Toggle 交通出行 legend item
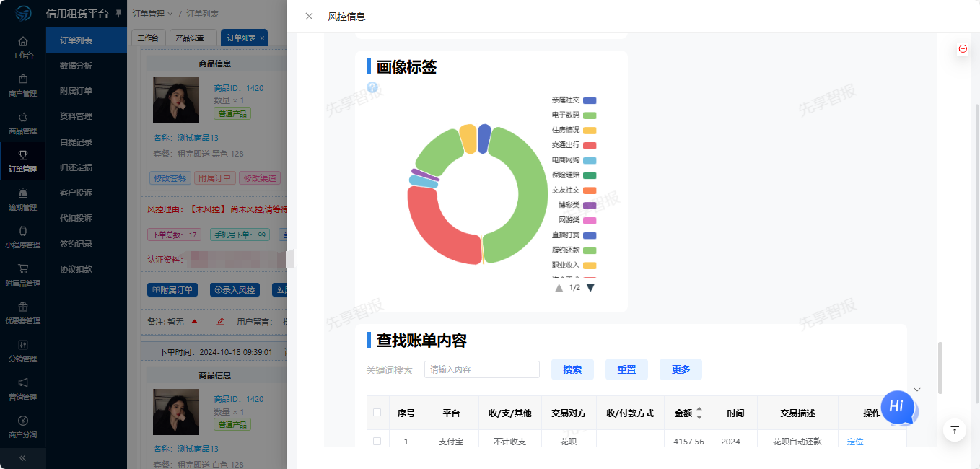The image size is (980, 469). (x=574, y=146)
